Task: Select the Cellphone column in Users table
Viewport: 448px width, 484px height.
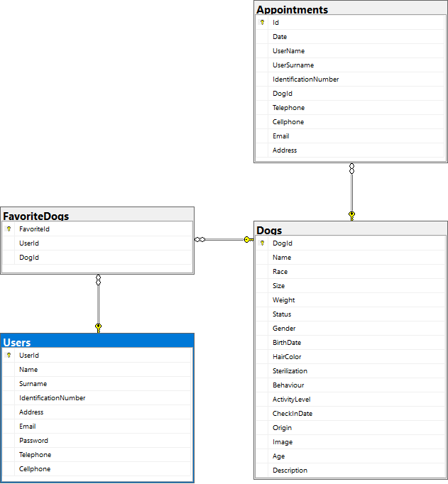Action: point(97,468)
